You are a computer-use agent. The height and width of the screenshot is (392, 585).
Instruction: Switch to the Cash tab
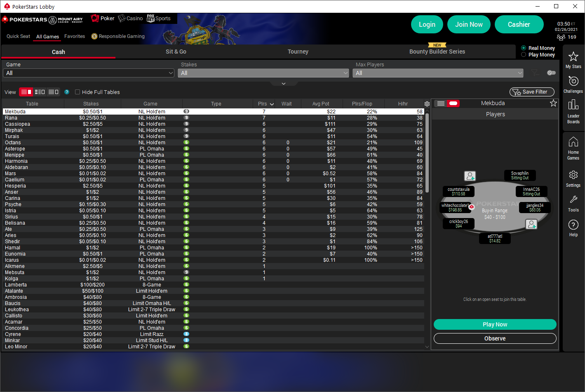pyautogui.click(x=58, y=52)
